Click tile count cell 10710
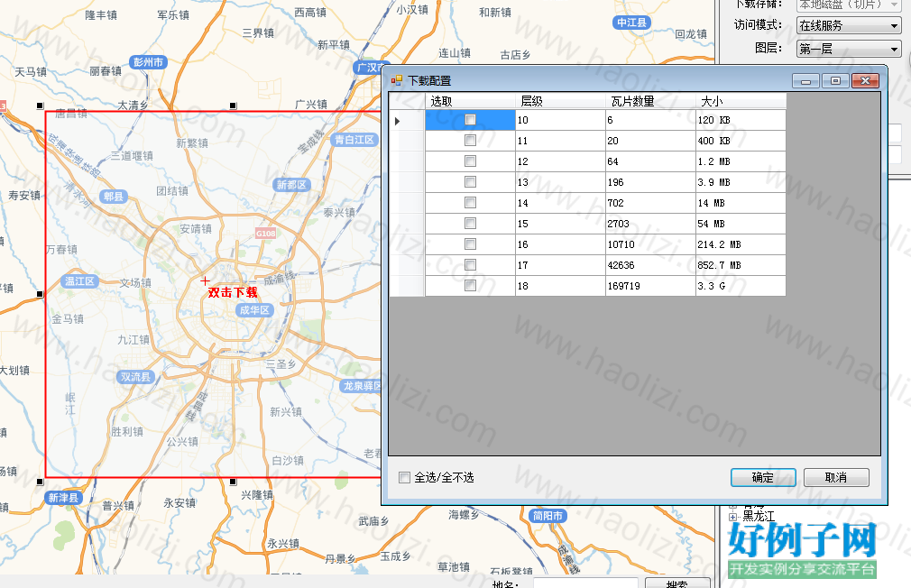This screenshot has width=911, height=588. 650,244
